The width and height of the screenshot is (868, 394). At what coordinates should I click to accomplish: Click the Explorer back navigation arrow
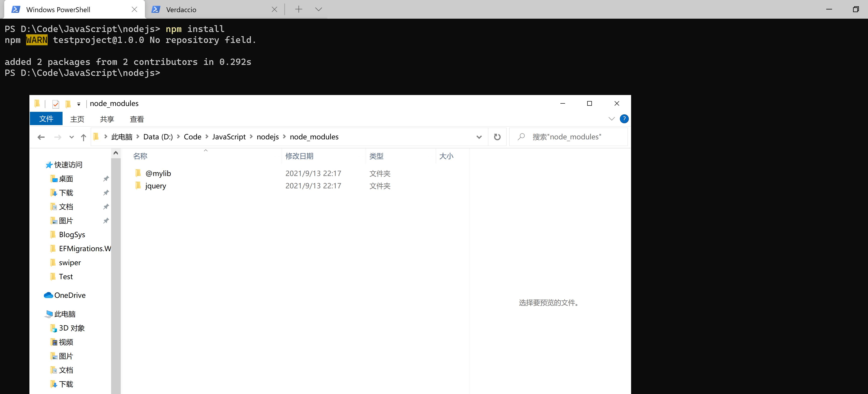(x=41, y=137)
